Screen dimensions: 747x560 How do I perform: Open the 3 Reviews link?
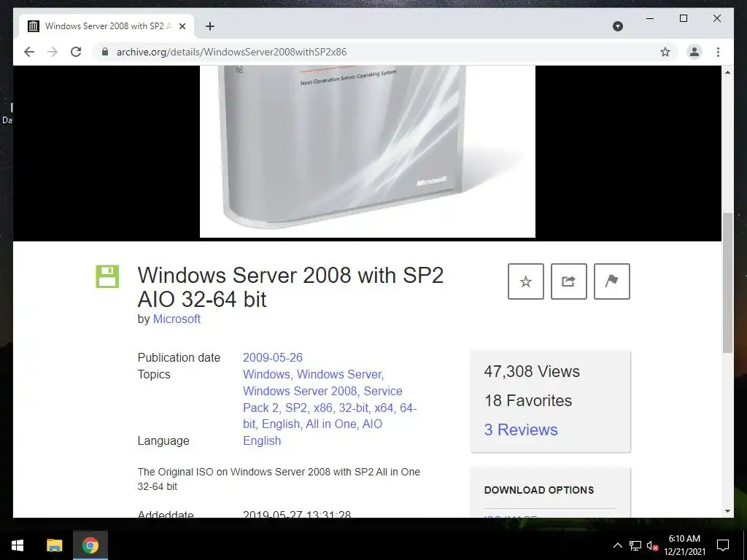pyautogui.click(x=521, y=429)
